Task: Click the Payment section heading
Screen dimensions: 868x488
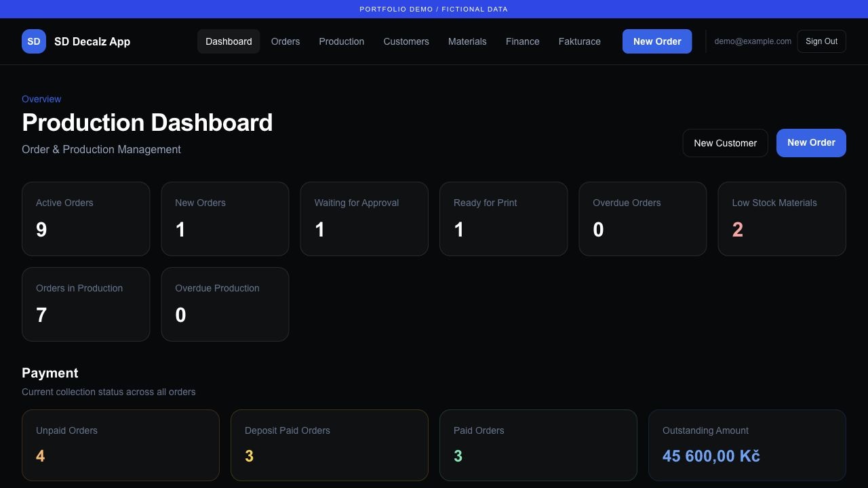Action: click(50, 373)
